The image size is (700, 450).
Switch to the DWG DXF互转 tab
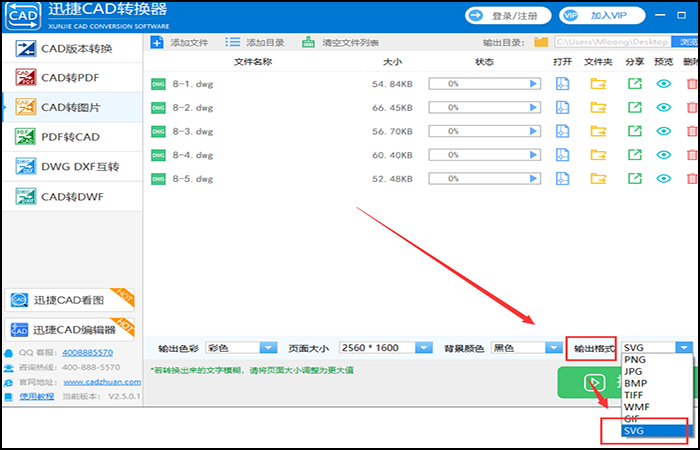(x=72, y=167)
